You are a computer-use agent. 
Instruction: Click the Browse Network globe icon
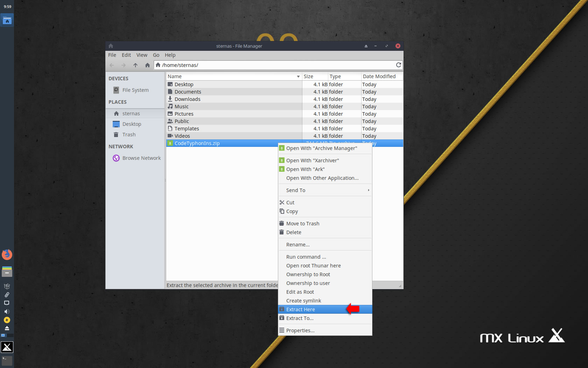(x=116, y=158)
